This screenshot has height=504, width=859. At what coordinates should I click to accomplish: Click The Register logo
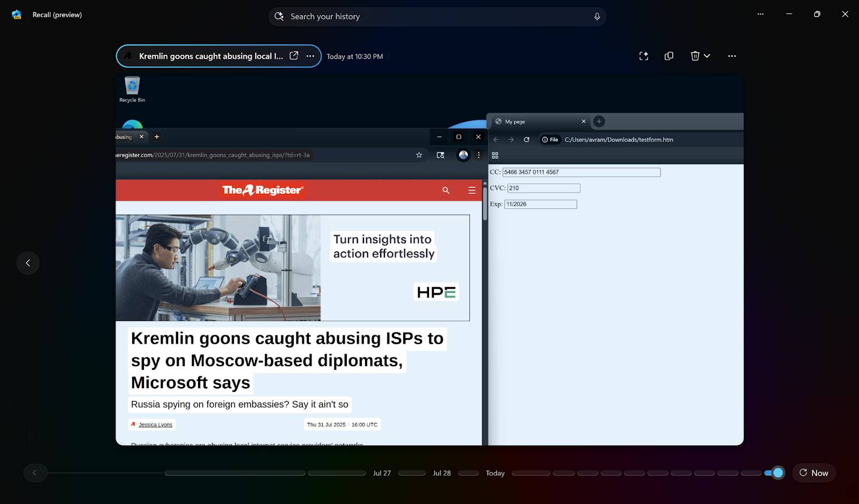pyautogui.click(x=263, y=190)
